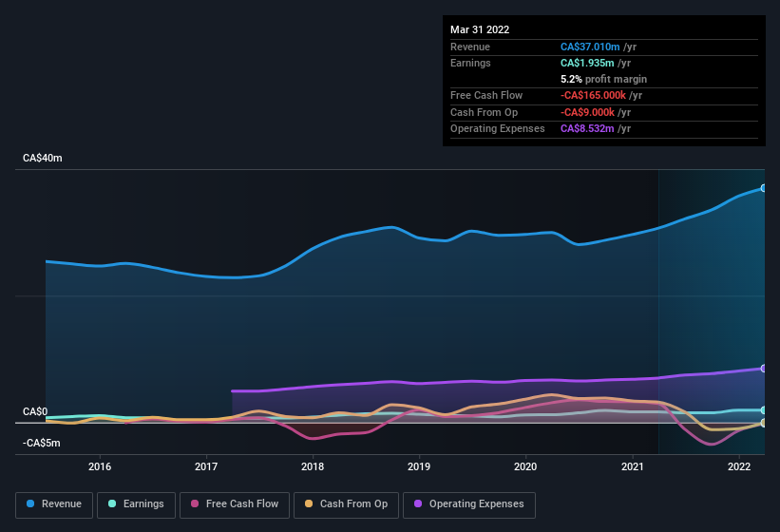780x532 pixels.
Task: Click the CA$40m y-axis label
Action: tap(43, 158)
